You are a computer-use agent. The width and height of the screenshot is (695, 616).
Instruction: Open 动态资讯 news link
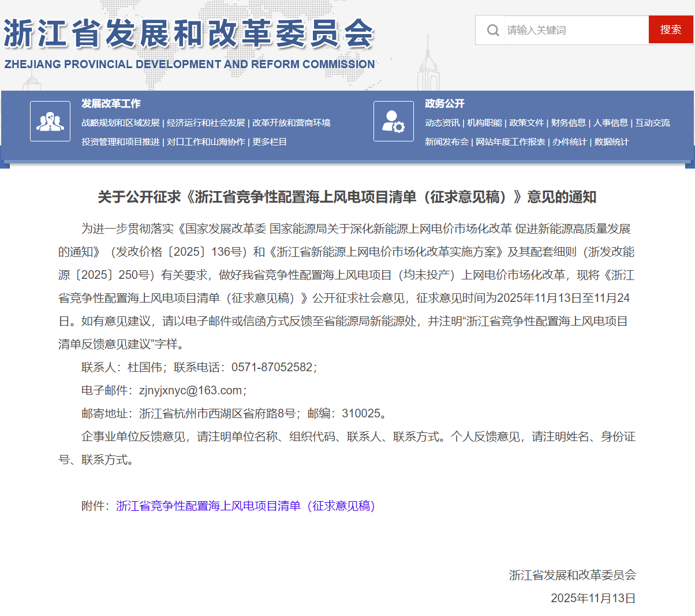pos(442,123)
